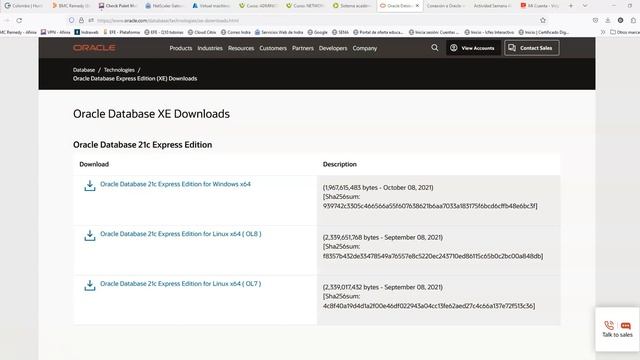
Task: Open the SENA bookmark
Action: tap(340, 32)
